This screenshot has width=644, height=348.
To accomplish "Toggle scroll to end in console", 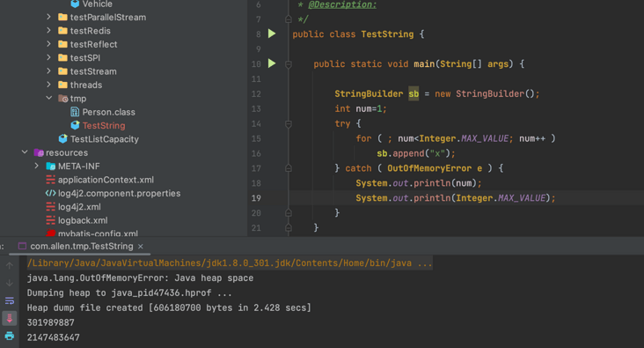I will point(10,318).
